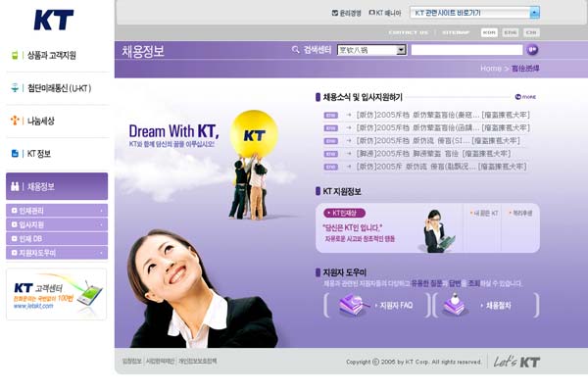Click the MORE icon beside 채용소식

point(525,97)
